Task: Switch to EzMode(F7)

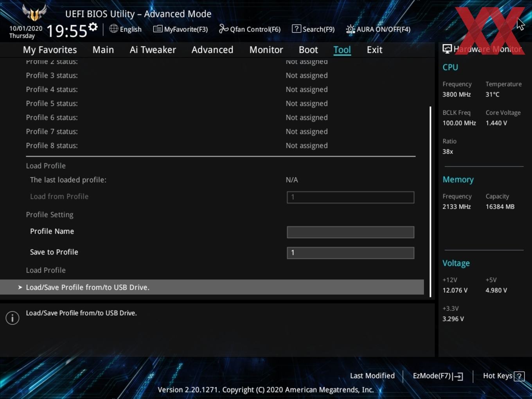Action: tap(432, 376)
